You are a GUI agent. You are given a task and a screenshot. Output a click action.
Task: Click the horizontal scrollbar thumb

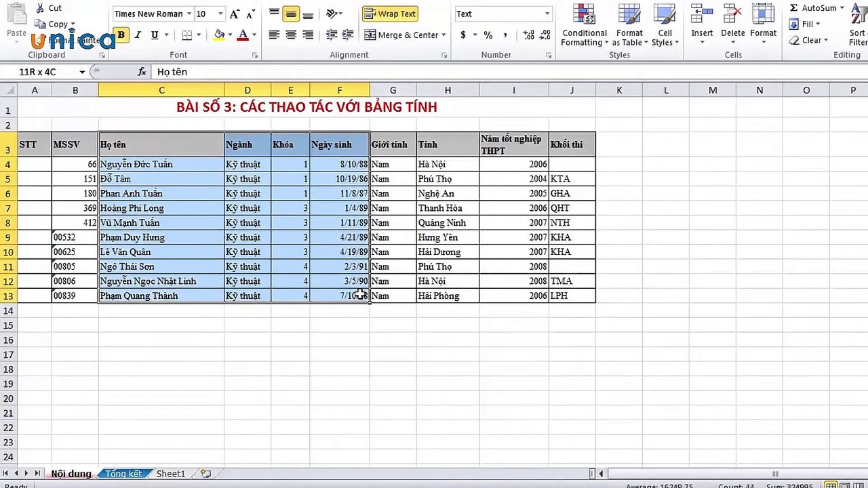click(x=775, y=474)
